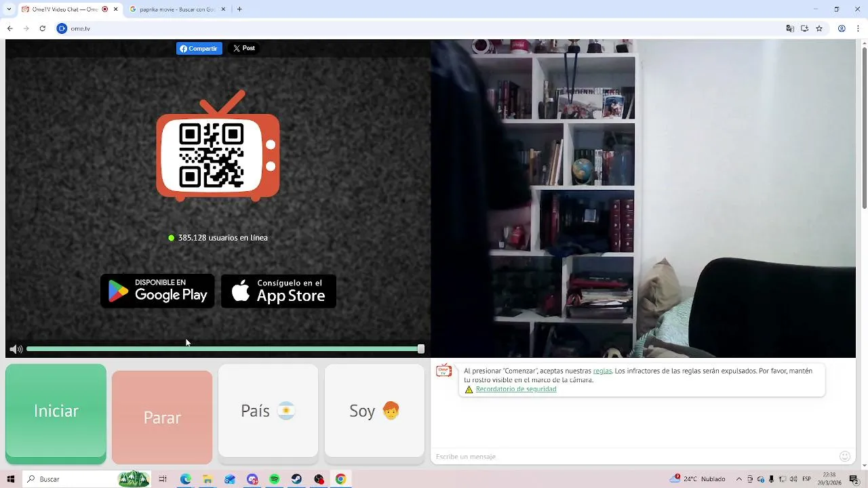This screenshot has width=868, height=488.
Task: Reload the ome.tv page
Action: pos(42,28)
